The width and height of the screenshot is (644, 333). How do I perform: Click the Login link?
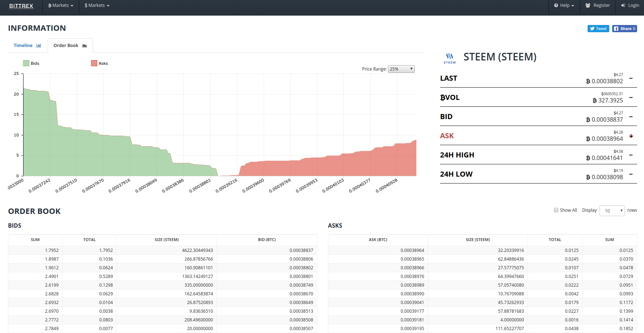tap(630, 5)
